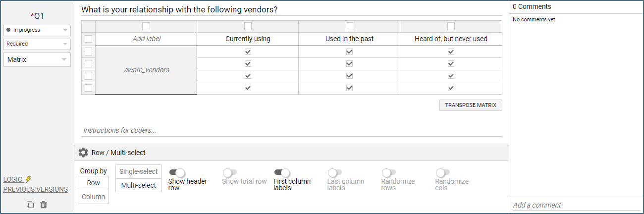
Task: Open the Matrix question type dropdown
Action: click(37, 59)
